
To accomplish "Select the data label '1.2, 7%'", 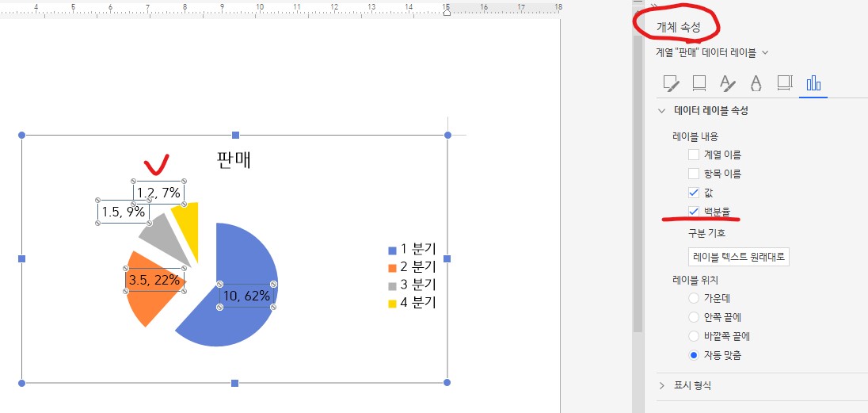I will 159,193.
